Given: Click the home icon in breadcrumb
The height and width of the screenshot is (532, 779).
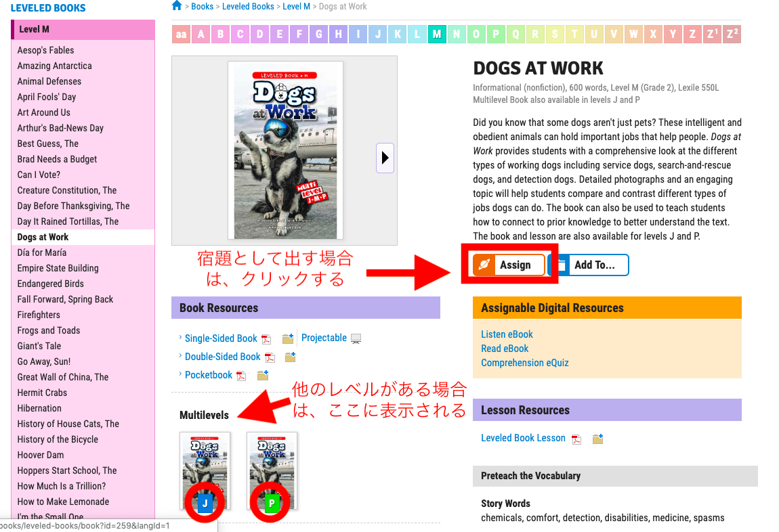Looking at the screenshot, I should [177, 6].
